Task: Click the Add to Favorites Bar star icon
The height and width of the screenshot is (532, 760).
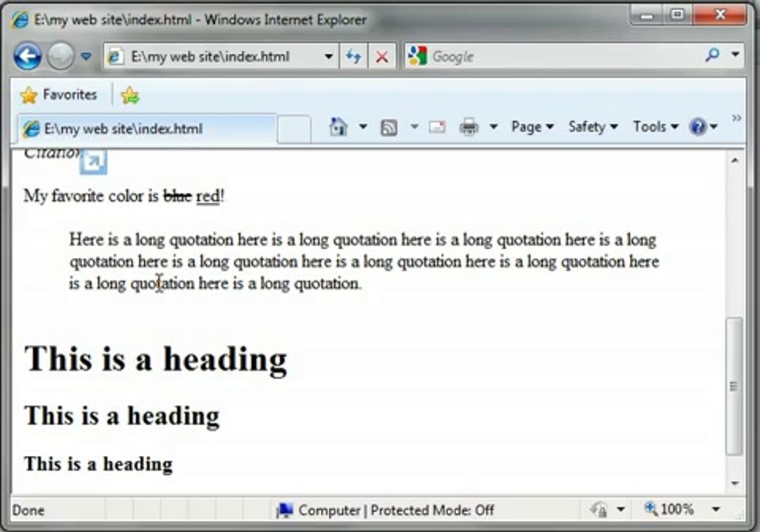Action: click(130, 95)
